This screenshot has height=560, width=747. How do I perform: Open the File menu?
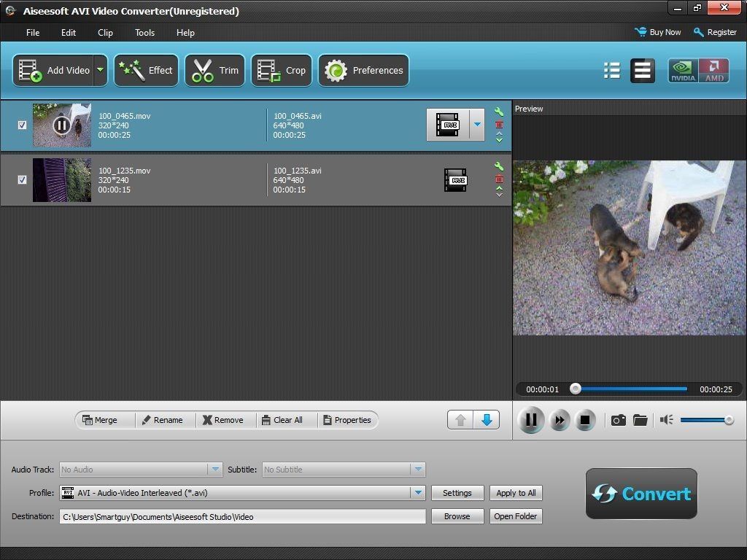click(x=33, y=32)
